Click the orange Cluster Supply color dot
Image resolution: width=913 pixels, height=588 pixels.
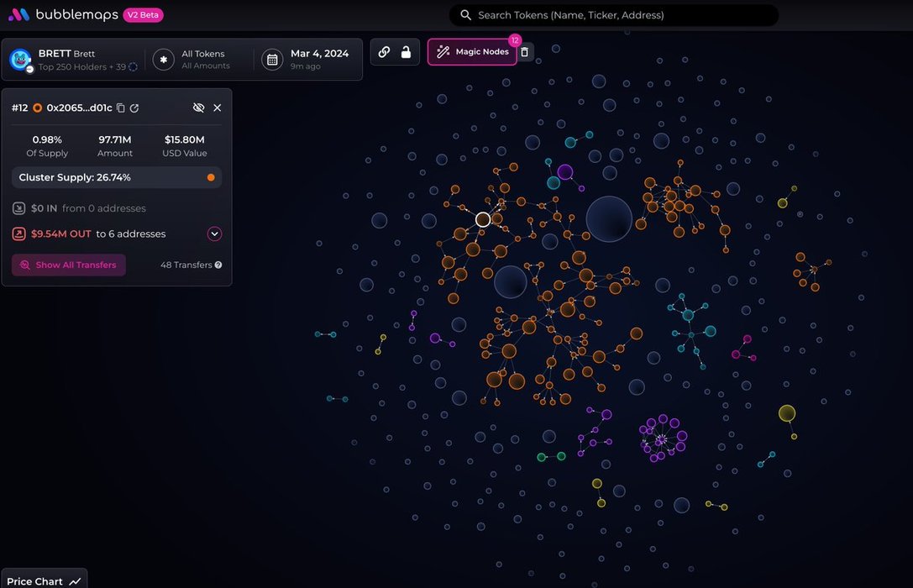click(x=211, y=178)
